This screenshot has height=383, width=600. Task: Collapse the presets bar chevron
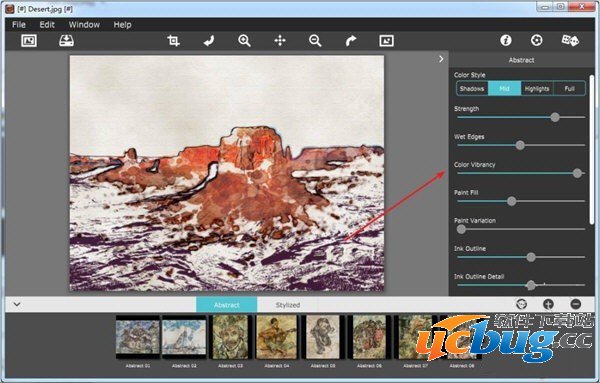coord(17,305)
